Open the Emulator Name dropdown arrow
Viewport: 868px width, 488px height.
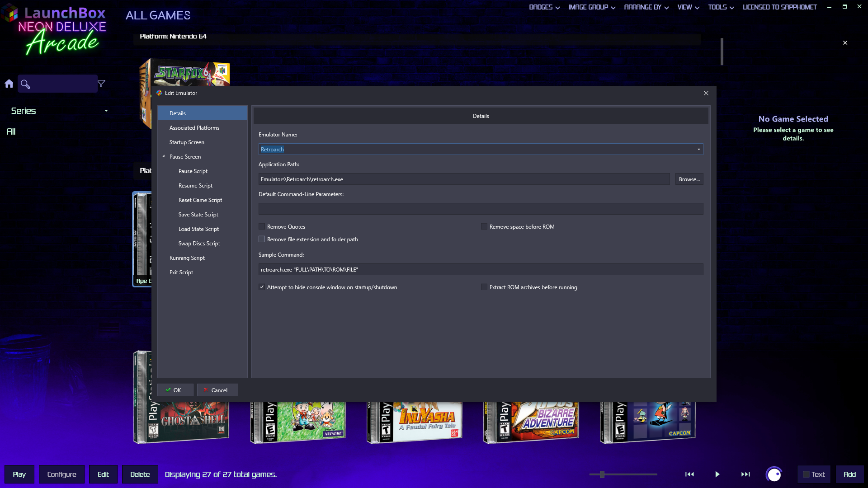698,150
